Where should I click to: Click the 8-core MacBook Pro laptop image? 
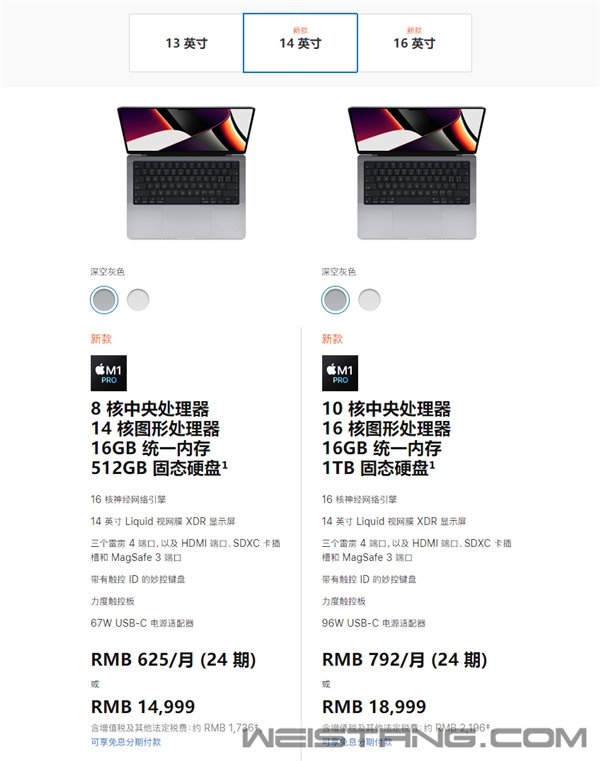click(x=186, y=173)
